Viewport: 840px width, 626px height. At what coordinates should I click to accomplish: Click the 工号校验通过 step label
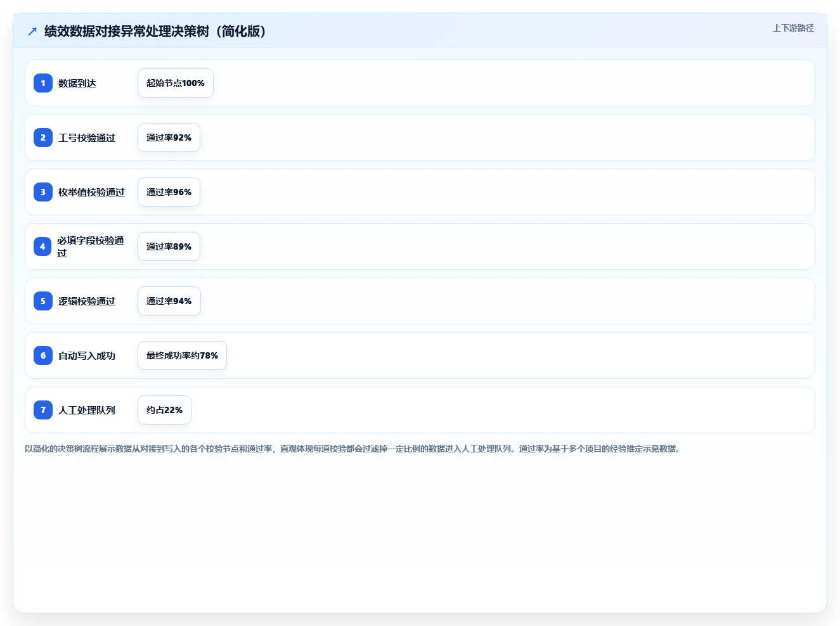coord(87,137)
